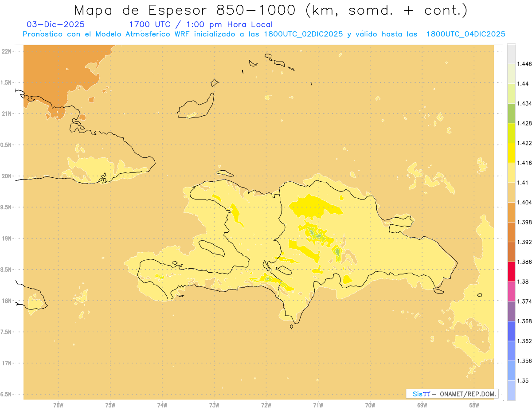Click the 70W longitude label
Image resolution: width=532 pixels, height=411 pixels.
coord(370,405)
